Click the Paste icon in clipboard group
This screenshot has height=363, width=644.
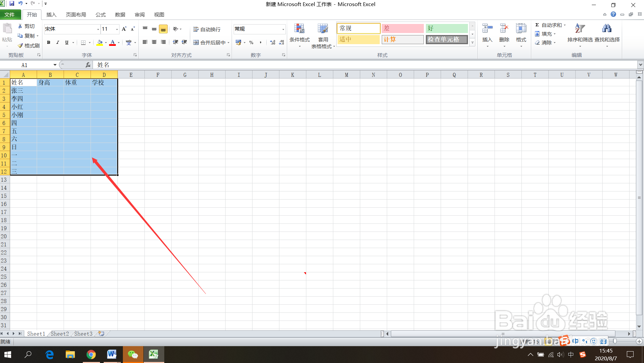[x=7, y=29]
